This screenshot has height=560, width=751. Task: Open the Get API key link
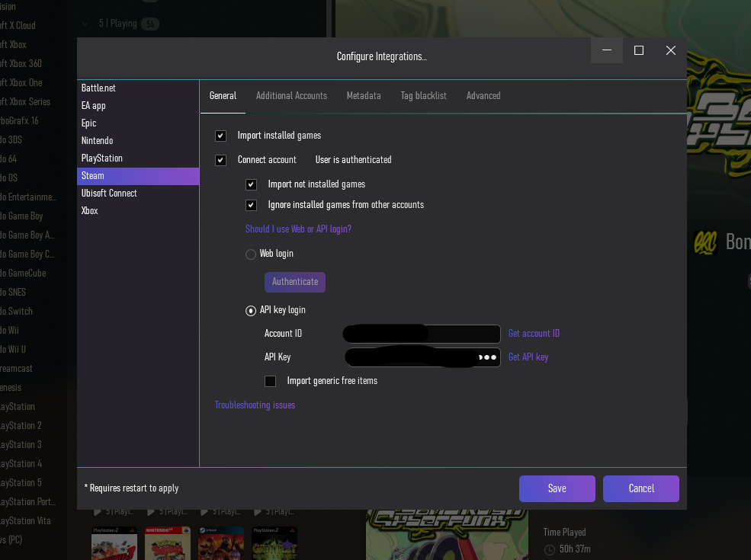coord(528,357)
